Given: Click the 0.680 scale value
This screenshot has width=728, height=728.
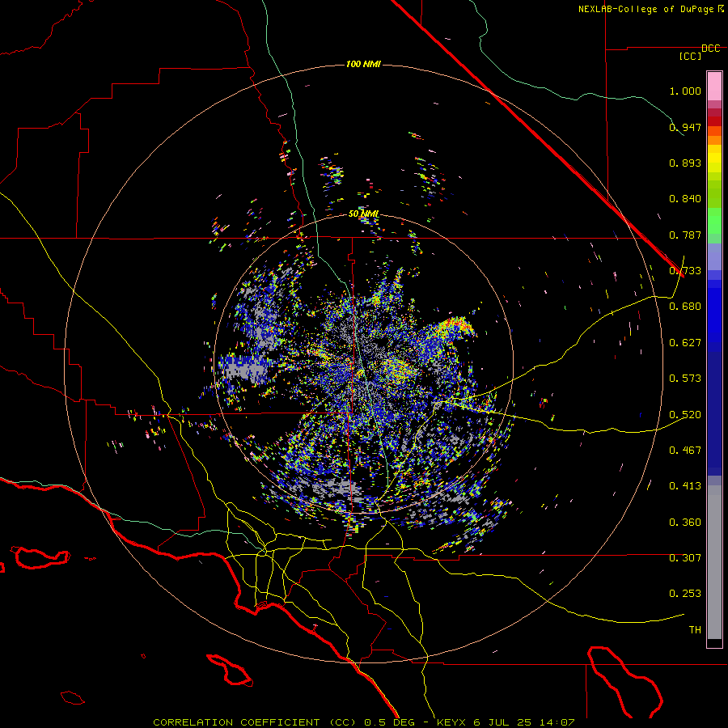Looking at the screenshot, I should 685,307.
